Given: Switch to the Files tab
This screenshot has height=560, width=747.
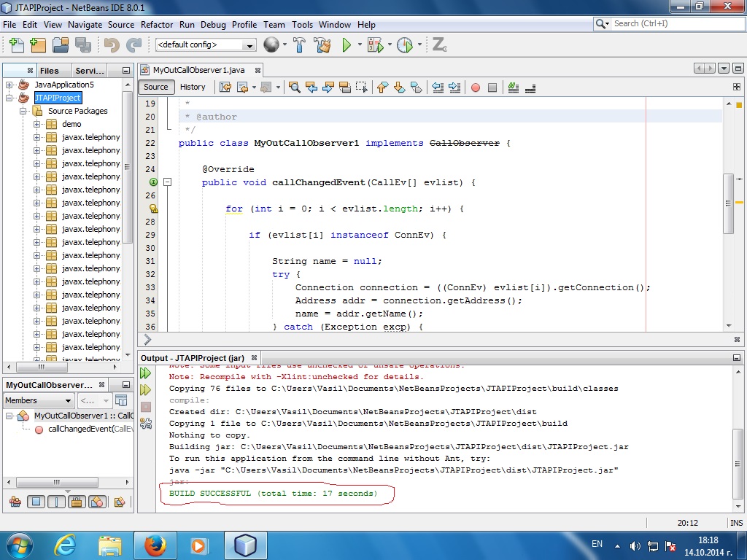Looking at the screenshot, I should (x=49, y=71).
